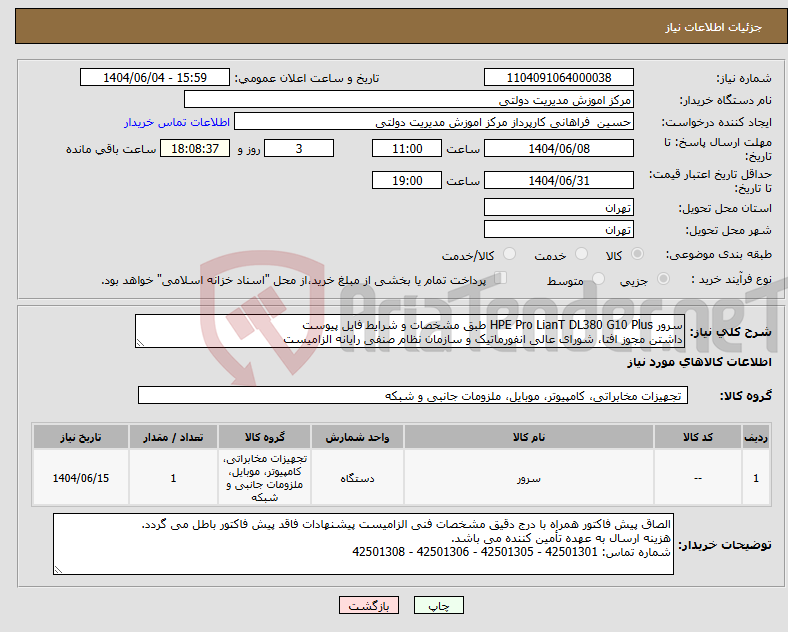Click the price validity date 1404/06/31

tap(558, 180)
